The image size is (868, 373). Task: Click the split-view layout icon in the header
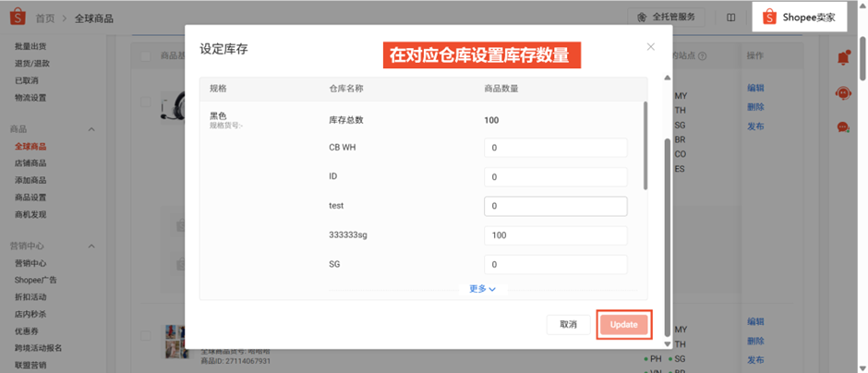(x=731, y=18)
